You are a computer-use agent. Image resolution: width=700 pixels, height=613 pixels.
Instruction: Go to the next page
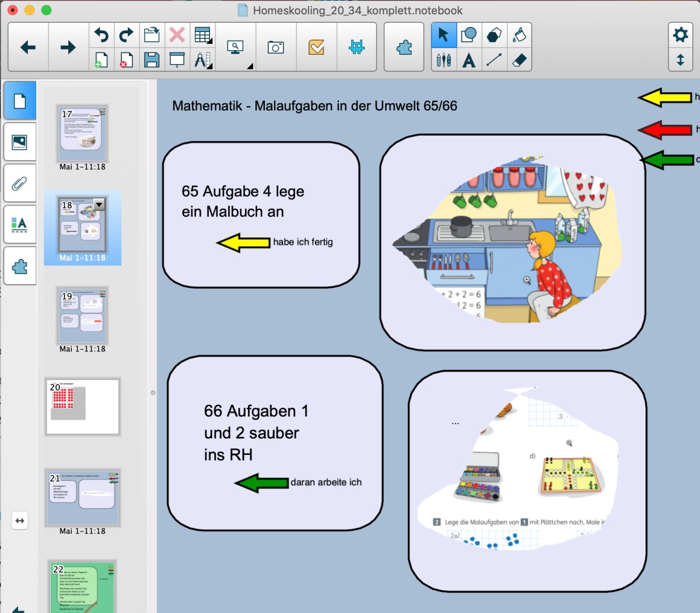[x=68, y=47]
